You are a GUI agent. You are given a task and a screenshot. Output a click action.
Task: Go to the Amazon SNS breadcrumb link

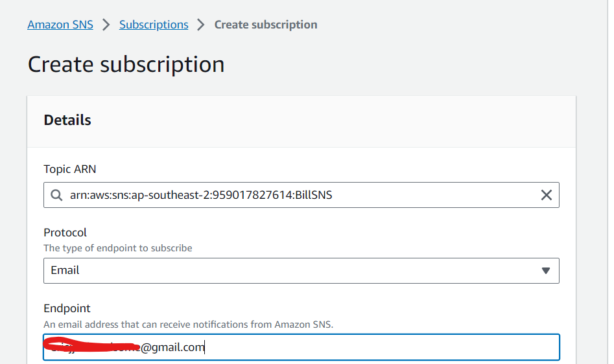[x=60, y=25]
